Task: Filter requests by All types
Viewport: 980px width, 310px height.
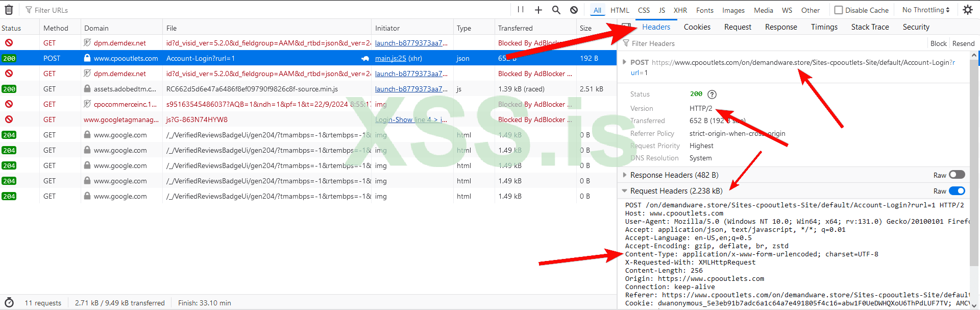Action: tap(597, 10)
